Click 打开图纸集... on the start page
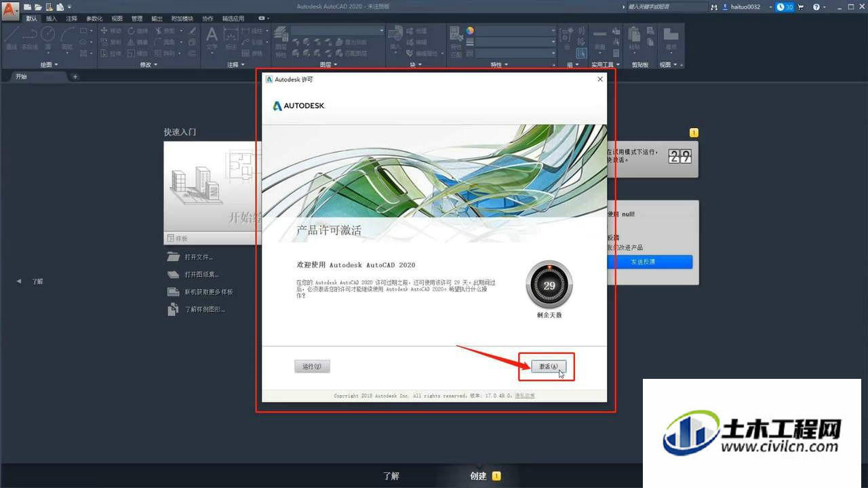Image resolution: width=868 pixels, height=488 pixels. point(194,274)
